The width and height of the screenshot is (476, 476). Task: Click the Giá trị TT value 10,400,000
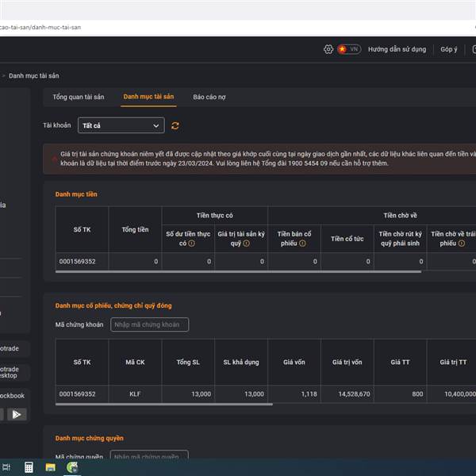pos(460,394)
